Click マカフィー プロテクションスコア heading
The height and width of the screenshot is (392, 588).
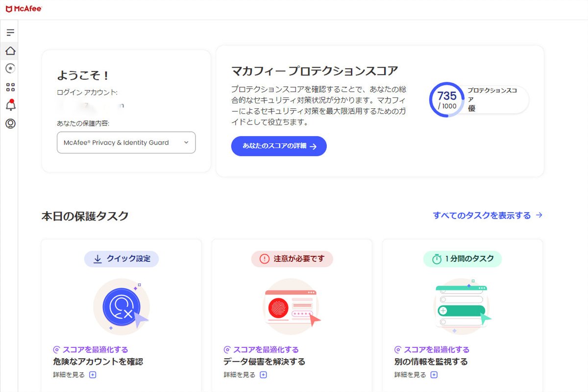315,71
